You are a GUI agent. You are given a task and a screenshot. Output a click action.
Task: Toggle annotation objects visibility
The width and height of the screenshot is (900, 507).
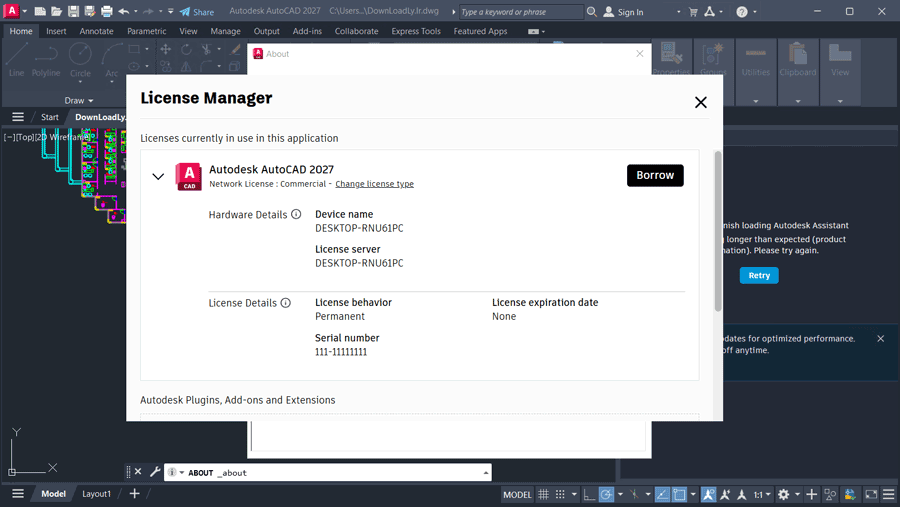[708, 494]
